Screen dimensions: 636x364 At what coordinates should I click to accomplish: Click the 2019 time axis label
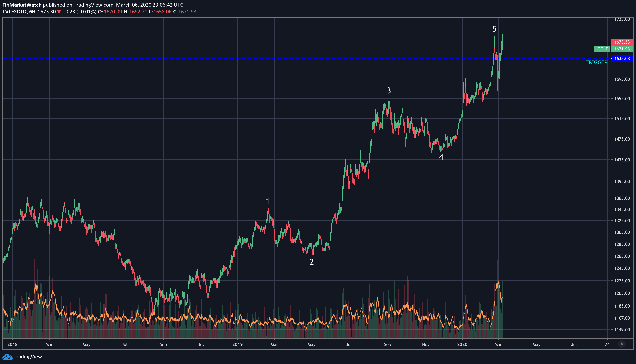(237, 345)
